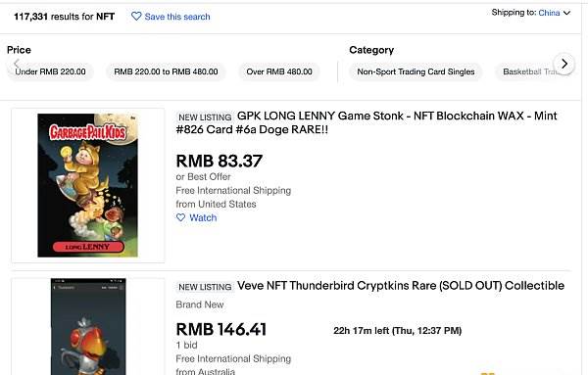Save this search link
Screen dimensions: 588x375
pyautogui.click(x=177, y=17)
